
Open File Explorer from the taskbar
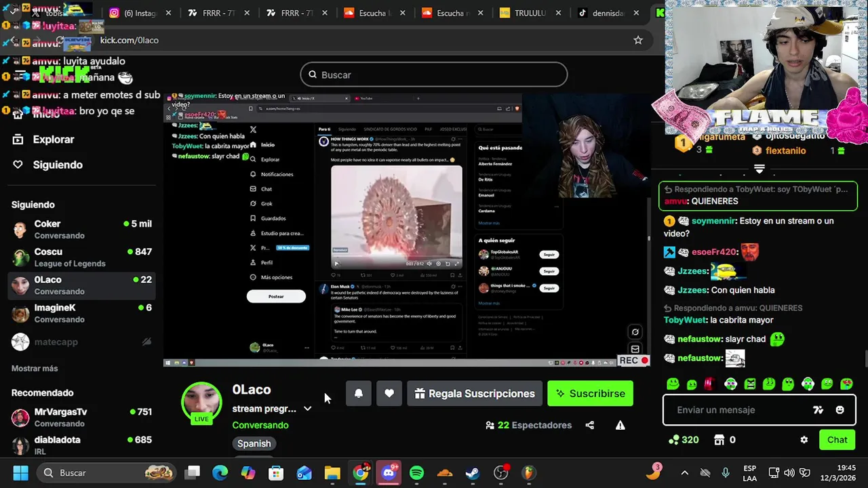click(x=332, y=472)
